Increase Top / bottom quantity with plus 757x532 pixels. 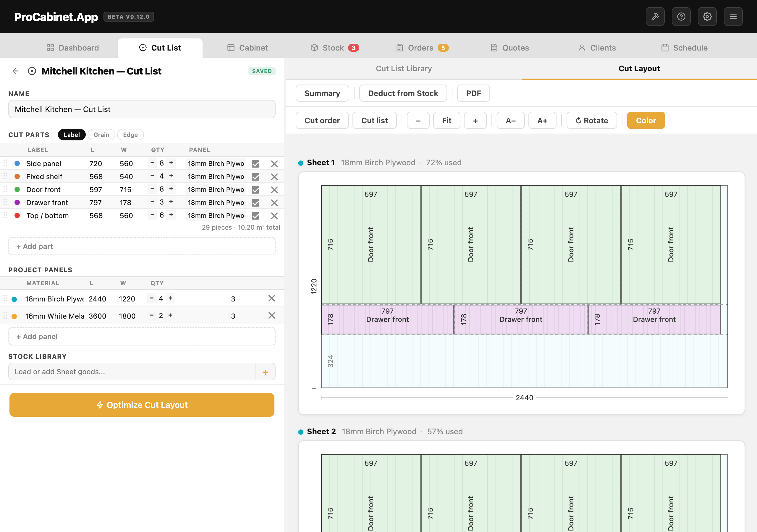click(x=171, y=215)
